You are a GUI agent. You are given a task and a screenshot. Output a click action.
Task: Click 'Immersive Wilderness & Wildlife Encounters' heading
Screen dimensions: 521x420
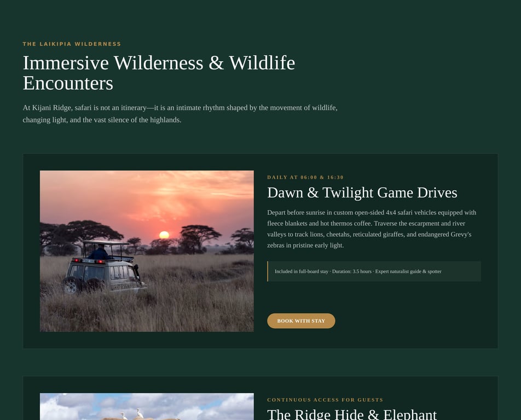pos(159,73)
